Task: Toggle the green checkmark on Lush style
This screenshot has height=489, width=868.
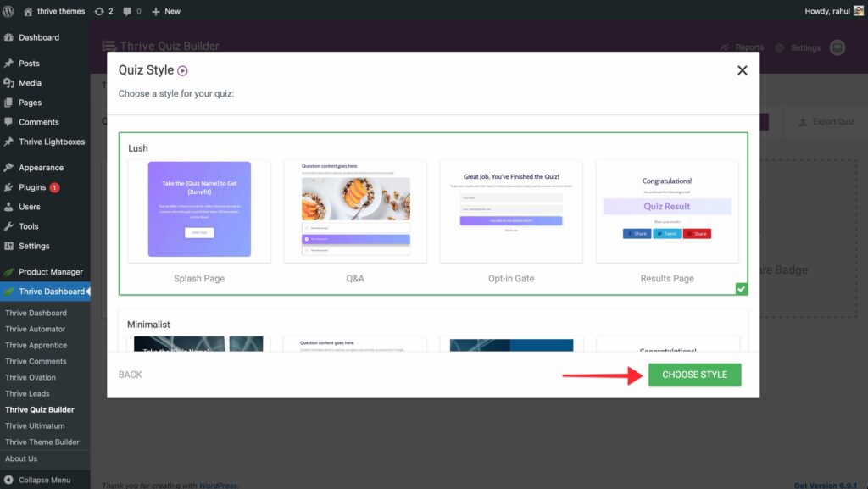Action: coord(742,289)
